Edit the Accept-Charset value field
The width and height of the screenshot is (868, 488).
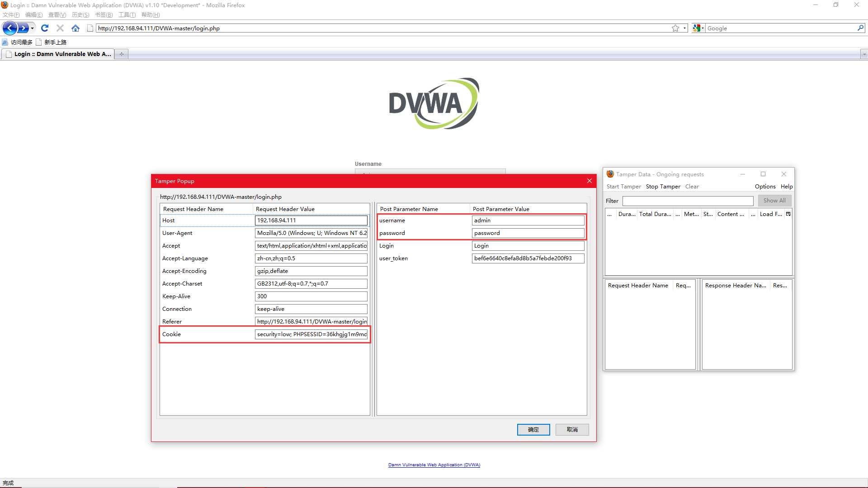pyautogui.click(x=311, y=284)
